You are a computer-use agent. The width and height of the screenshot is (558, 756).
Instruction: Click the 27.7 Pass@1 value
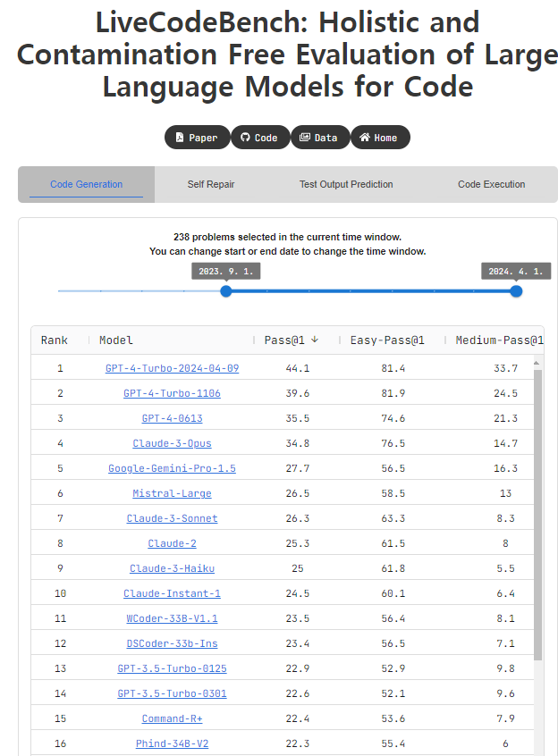tap(298, 468)
